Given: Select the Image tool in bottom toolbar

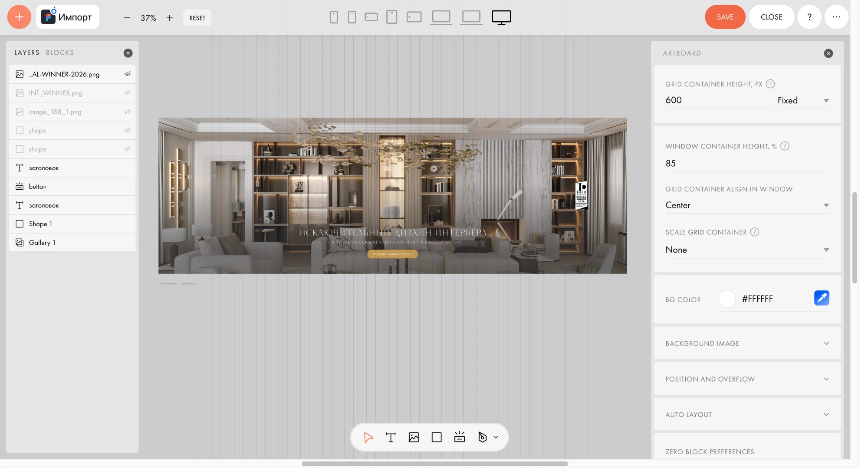Looking at the screenshot, I should click(414, 437).
